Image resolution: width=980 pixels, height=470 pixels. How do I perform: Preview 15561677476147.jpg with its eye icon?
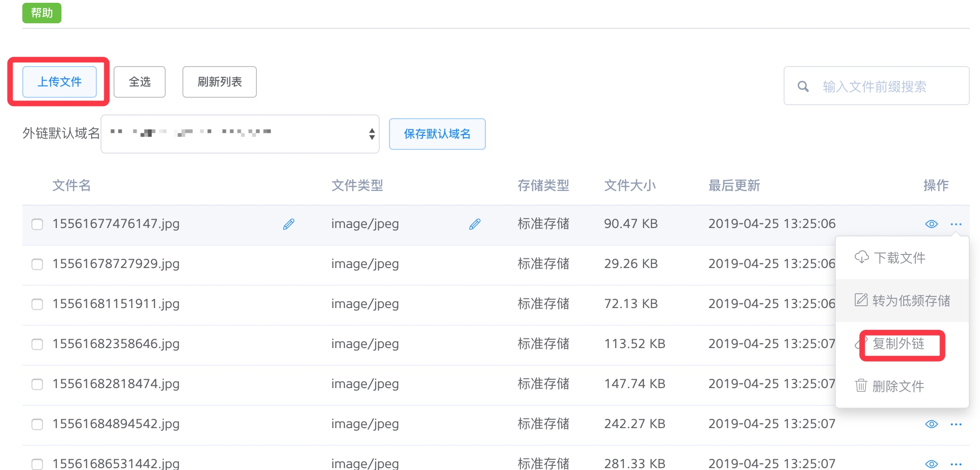[x=931, y=224]
